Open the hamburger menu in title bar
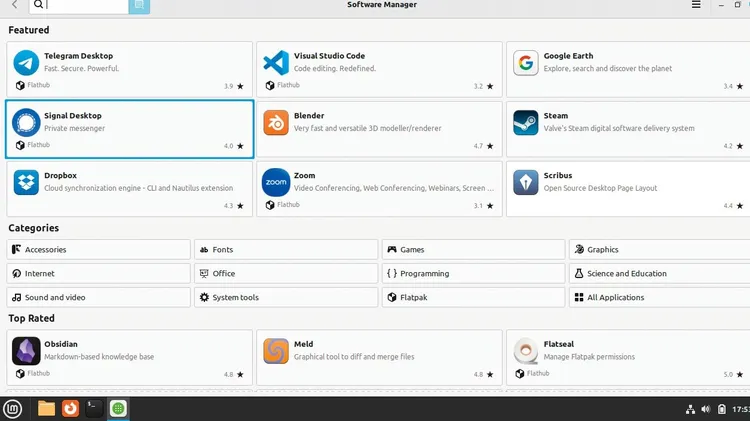This screenshot has height=421, width=750. [x=696, y=5]
